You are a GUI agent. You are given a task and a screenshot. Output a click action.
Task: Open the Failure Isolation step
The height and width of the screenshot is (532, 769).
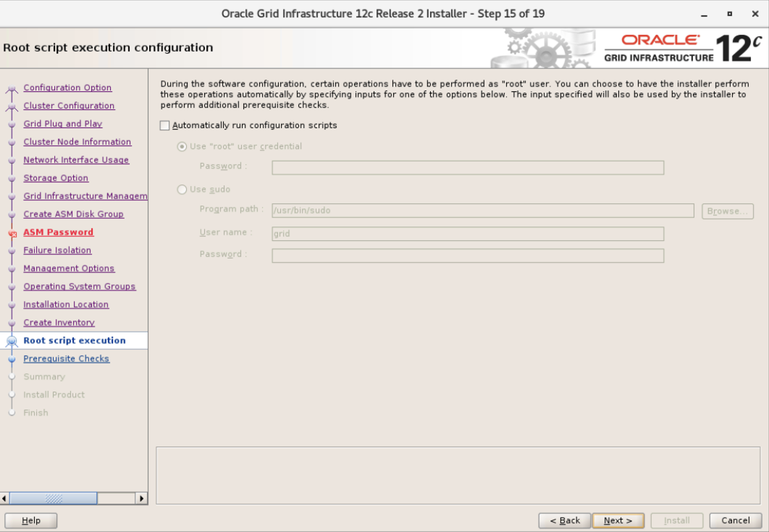[x=57, y=250]
